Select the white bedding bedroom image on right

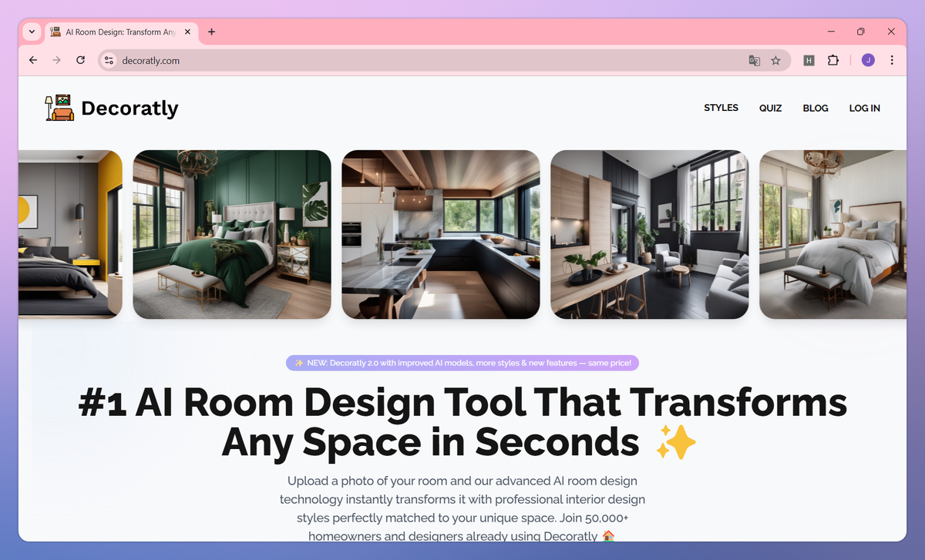[832, 234]
